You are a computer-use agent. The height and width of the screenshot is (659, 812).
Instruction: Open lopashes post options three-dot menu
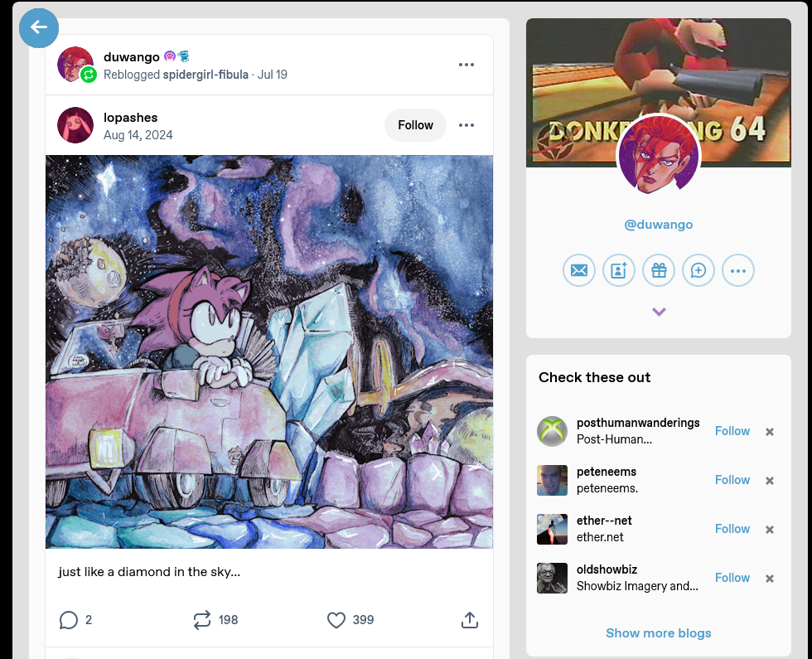coord(466,125)
